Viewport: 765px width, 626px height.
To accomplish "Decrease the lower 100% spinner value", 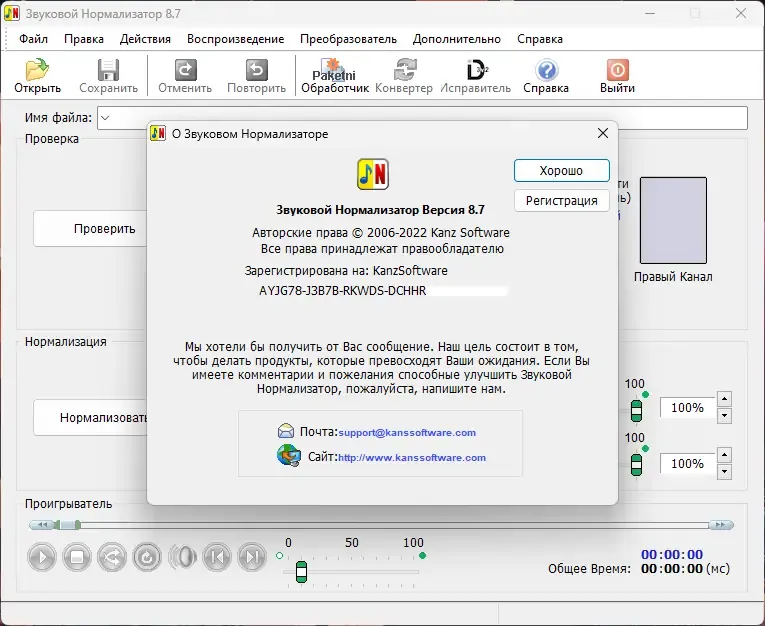I will (x=725, y=471).
